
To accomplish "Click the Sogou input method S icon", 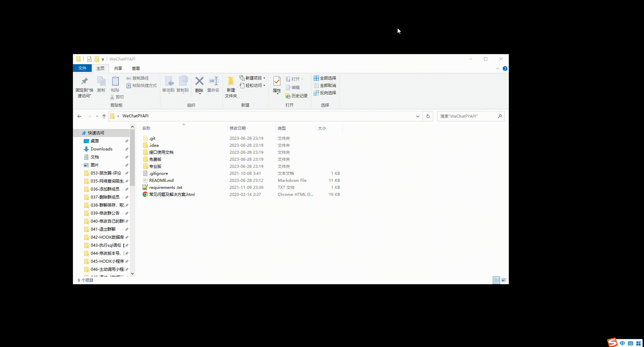I will pyautogui.click(x=612, y=342).
